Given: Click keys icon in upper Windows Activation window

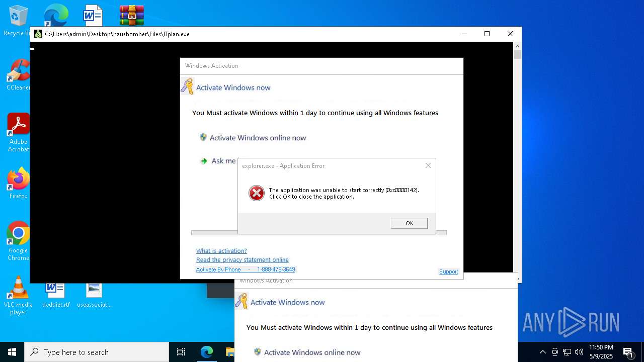Looking at the screenshot, I should coord(187,86).
